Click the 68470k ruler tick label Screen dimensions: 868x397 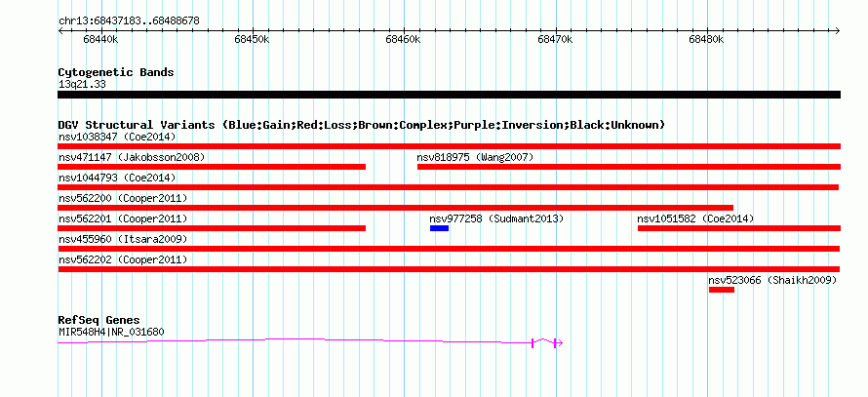coord(555,40)
